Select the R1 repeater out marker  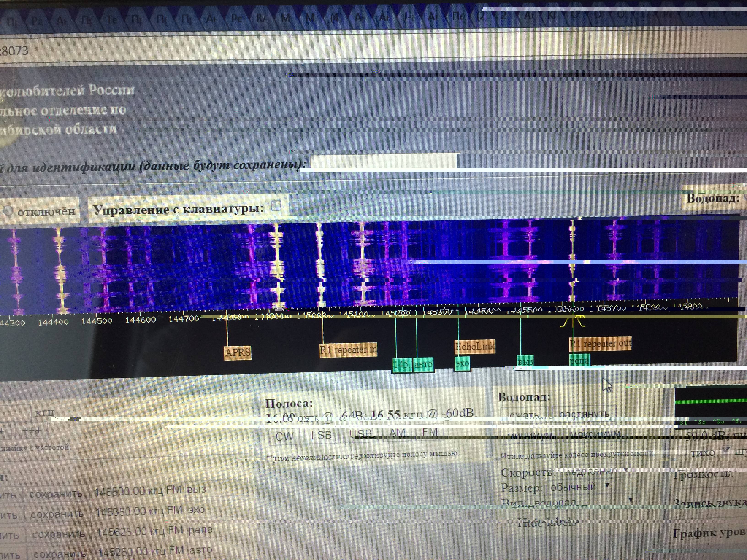click(x=600, y=344)
